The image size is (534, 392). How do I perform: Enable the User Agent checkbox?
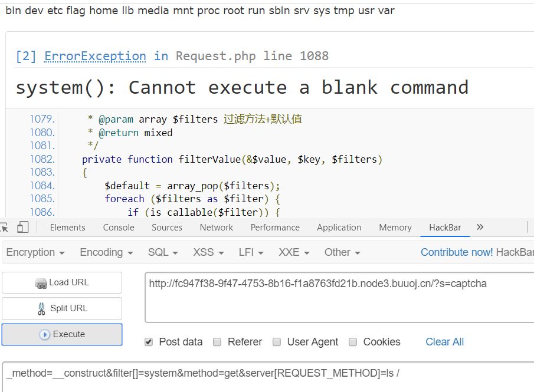click(277, 342)
